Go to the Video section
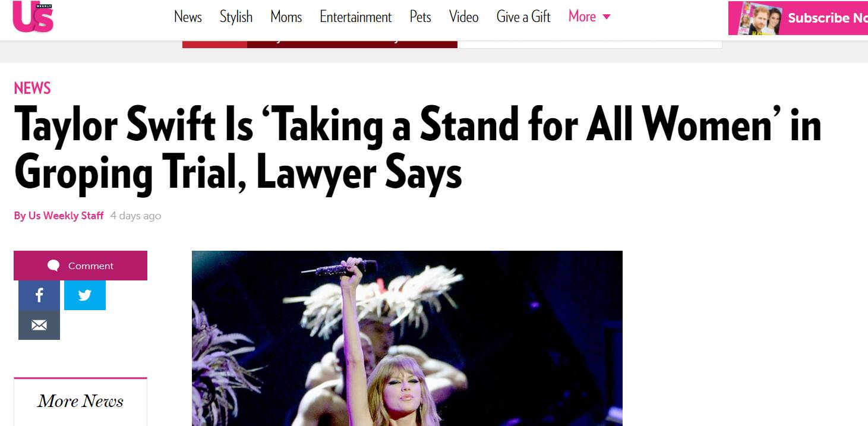868x426 pixels. tap(464, 17)
